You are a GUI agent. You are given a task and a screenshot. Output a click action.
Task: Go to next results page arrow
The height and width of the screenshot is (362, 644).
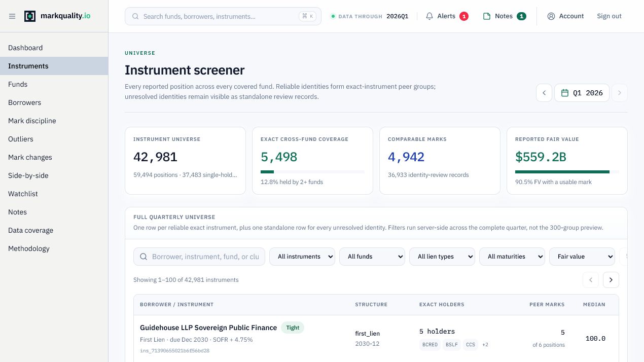(x=611, y=280)
